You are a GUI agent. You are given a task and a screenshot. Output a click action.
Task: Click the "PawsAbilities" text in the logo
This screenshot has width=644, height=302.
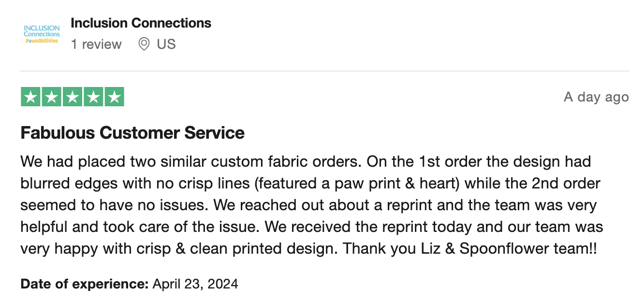tap(42, 41)
